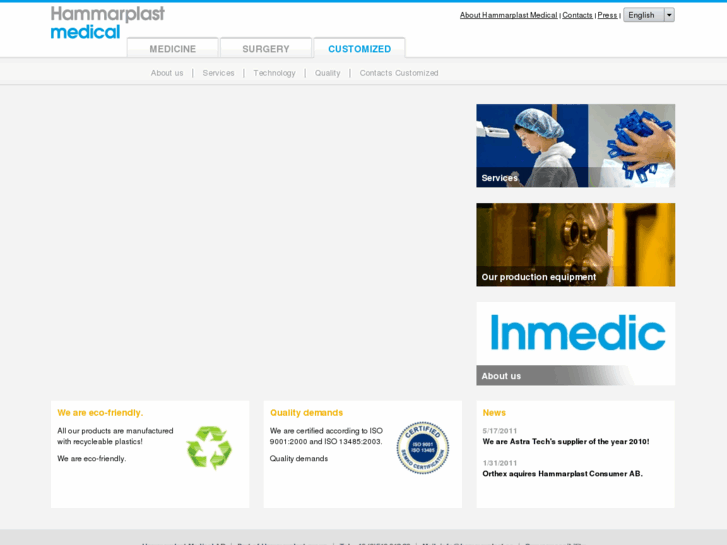Open the About us submenu item
Image resolution: width=727 pixels, height=545 pixels.
(x=167, y=73)
